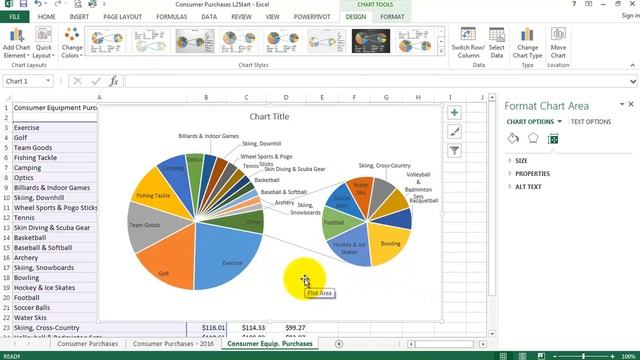
Task: Expand the formula bar
Action: (x=633, y=81)
